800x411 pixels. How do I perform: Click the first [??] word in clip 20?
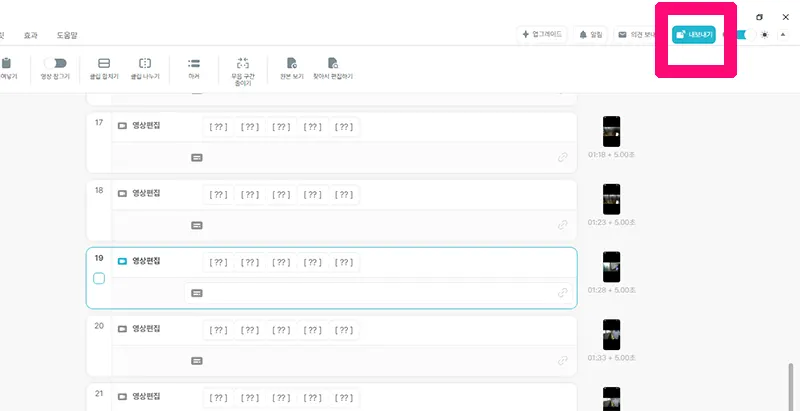click(218, 330)
